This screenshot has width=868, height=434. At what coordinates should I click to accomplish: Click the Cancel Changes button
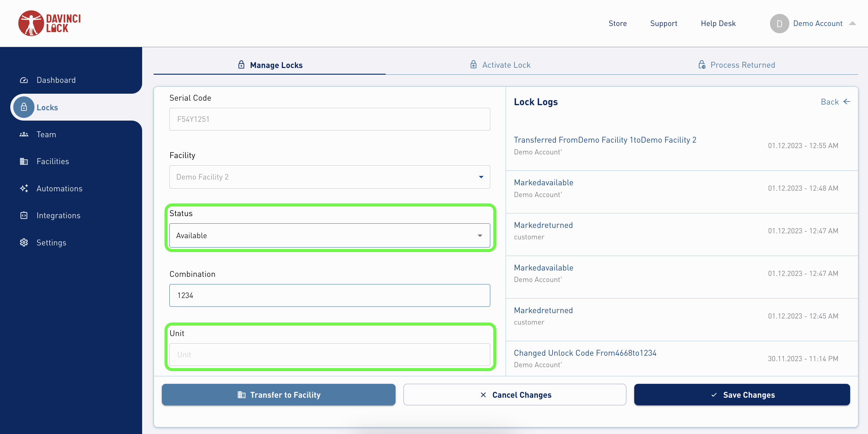(514, 395)
